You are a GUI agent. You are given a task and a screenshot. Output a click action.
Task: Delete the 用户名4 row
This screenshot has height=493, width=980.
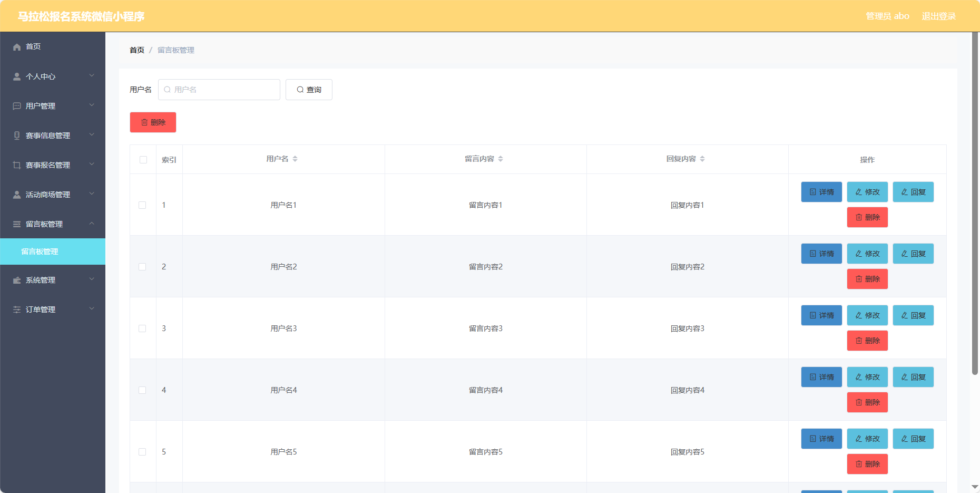(867, 402)
